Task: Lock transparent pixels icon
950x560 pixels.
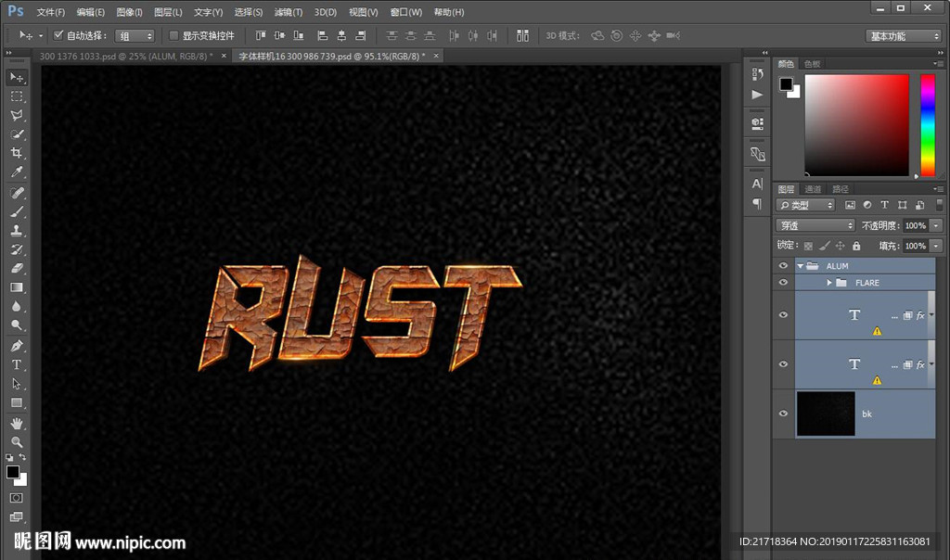Action: point(808,246)
